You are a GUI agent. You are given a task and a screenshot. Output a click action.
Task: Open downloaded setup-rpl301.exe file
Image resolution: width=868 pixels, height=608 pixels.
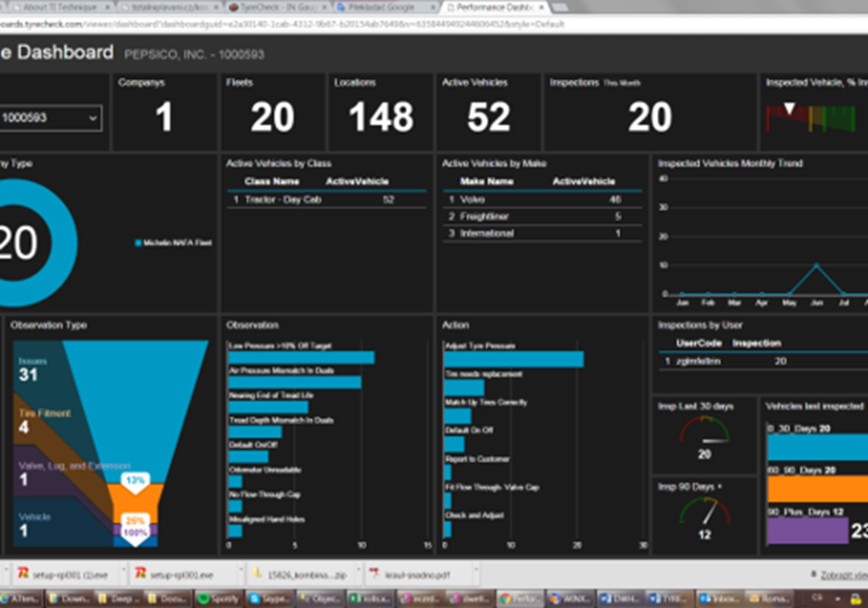point(179,575)
